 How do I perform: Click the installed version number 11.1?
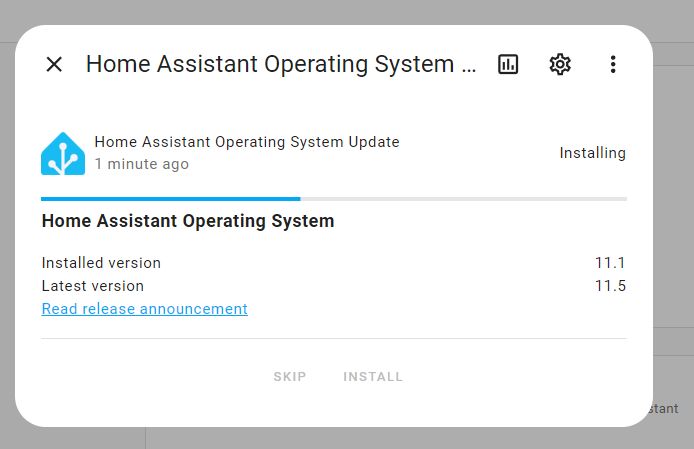[609, 263]
